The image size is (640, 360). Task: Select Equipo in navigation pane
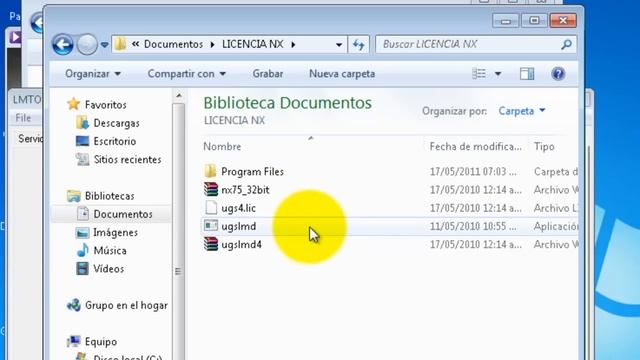tap(101, 342)
